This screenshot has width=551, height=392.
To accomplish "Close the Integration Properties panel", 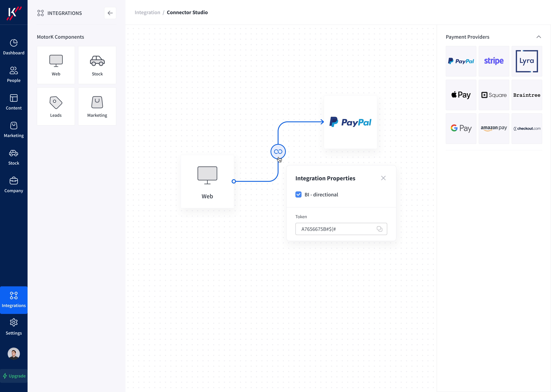I will pyautogui.click(x=383, y=178).
